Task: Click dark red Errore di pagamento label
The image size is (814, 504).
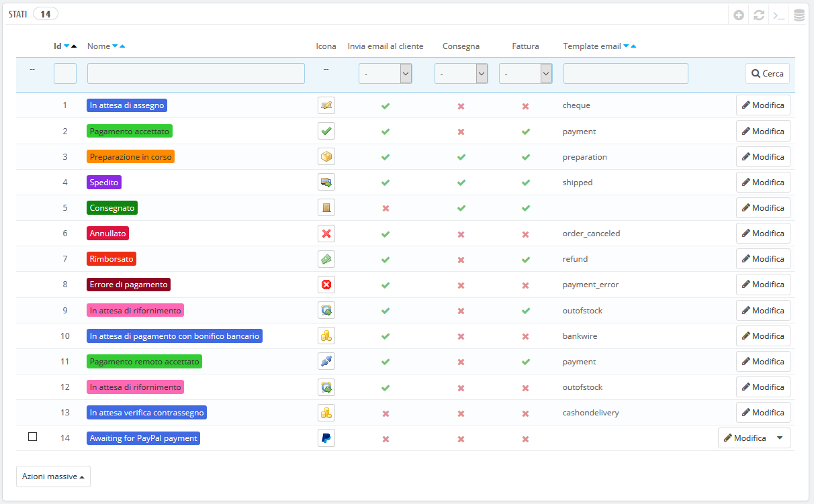Action: pyautogui.click(x=128, y=285)
